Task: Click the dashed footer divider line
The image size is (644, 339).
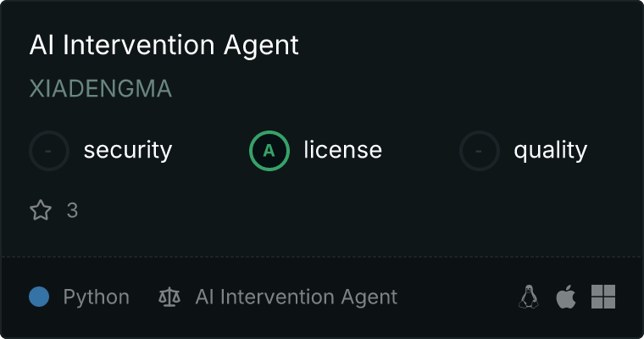Action: tap(322, 256)
